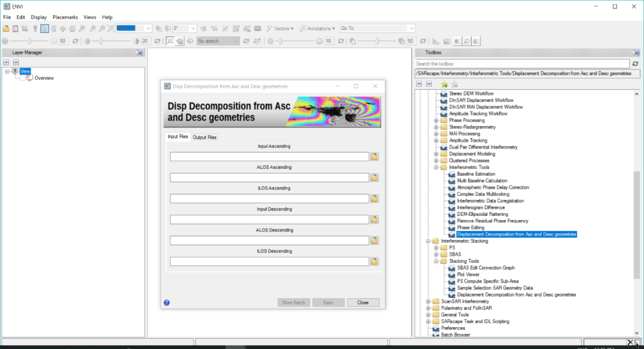Expand the SBAS folder
The height and width of the screenshot is (349, 644).
[436, 255]
